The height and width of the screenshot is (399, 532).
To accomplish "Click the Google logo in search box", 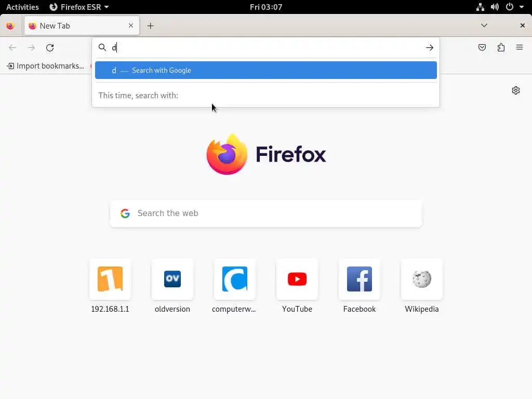I will click(x=125, y=214).
